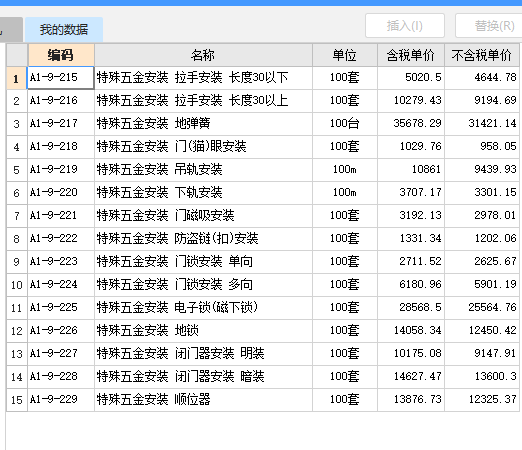Screen dimensions: 522x450
Task: Click tax-exclusive price 958.05
Action: (x=482, y=147)
